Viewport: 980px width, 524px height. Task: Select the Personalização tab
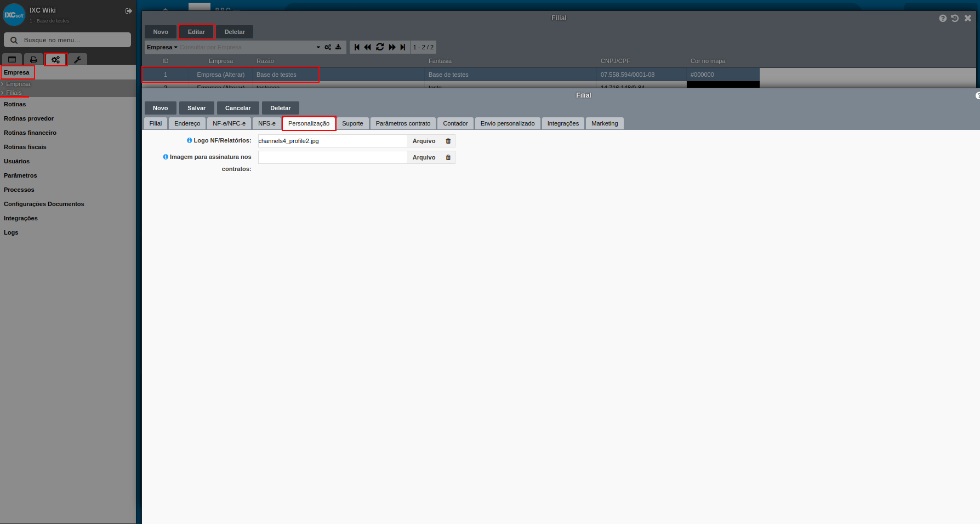click(x=309, y=123)
